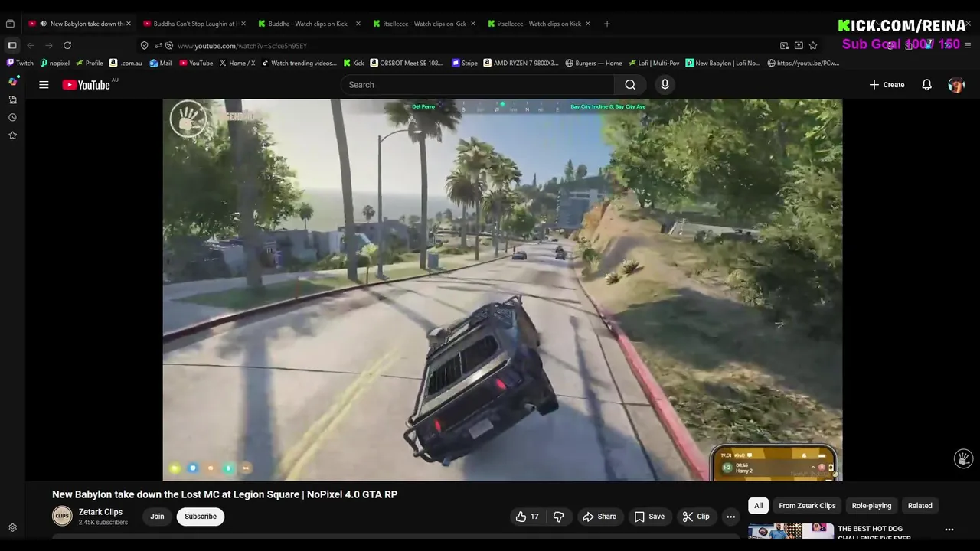
Task: Open the YouTube guide hamburger menu
Action: pos(44,85)
